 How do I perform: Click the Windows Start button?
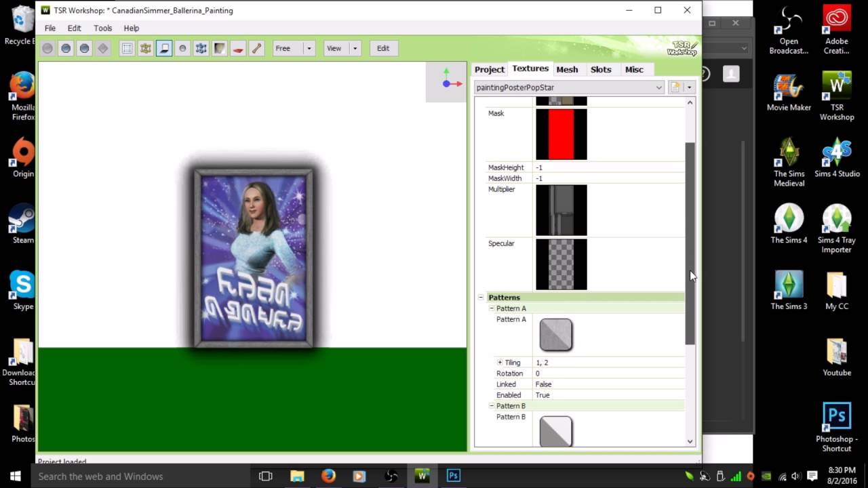click(x=15, y=476)
